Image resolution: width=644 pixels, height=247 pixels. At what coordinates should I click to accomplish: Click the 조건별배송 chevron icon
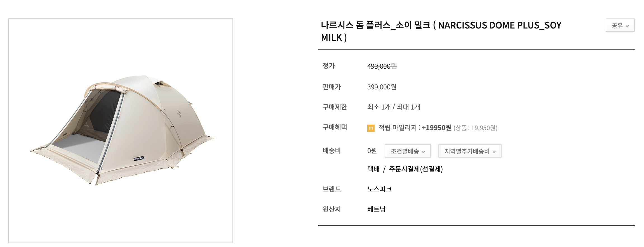[x=423, y=151]
